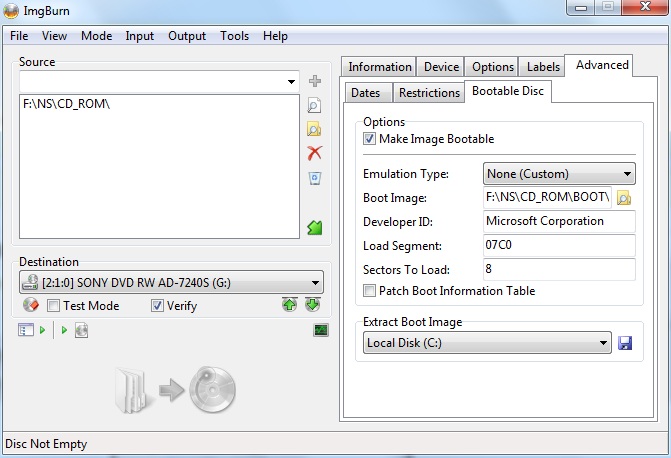Minimize the ImgBurn window
This screenshot has height=458, width=671.
(581, 7)
